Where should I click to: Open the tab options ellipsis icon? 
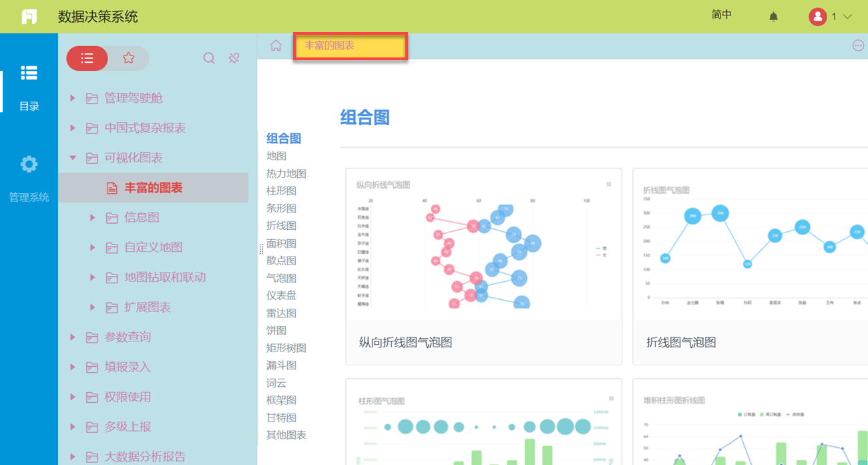point(858,45)
